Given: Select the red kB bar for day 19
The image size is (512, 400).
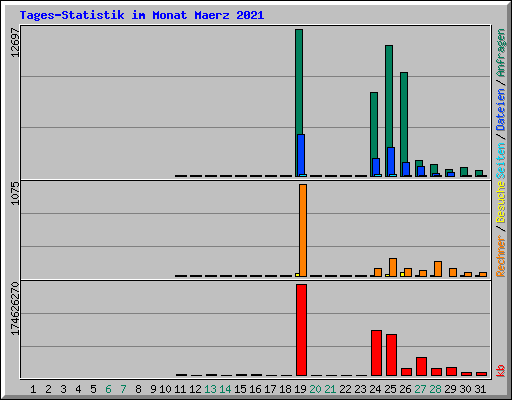Looking at the screenshot, I should pyautogui.click(x=301, y=330).
